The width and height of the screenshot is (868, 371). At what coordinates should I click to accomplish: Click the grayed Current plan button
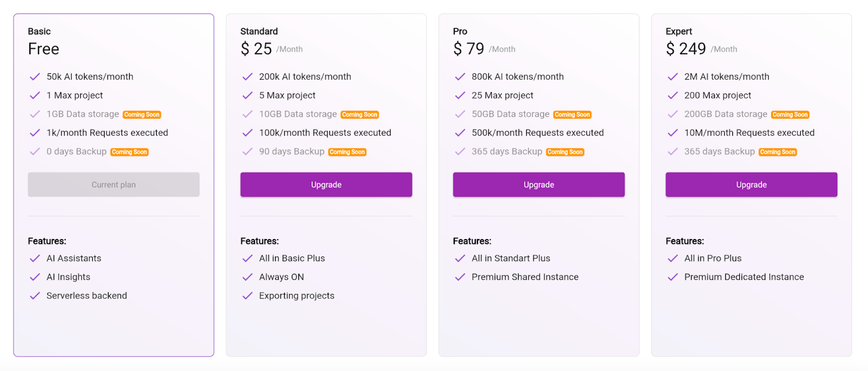113,185
